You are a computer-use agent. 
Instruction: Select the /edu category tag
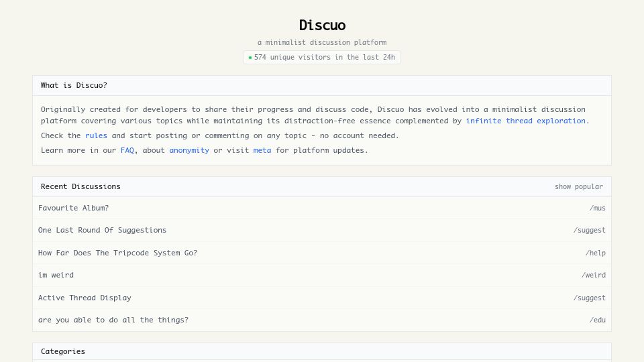click(597, 320)
